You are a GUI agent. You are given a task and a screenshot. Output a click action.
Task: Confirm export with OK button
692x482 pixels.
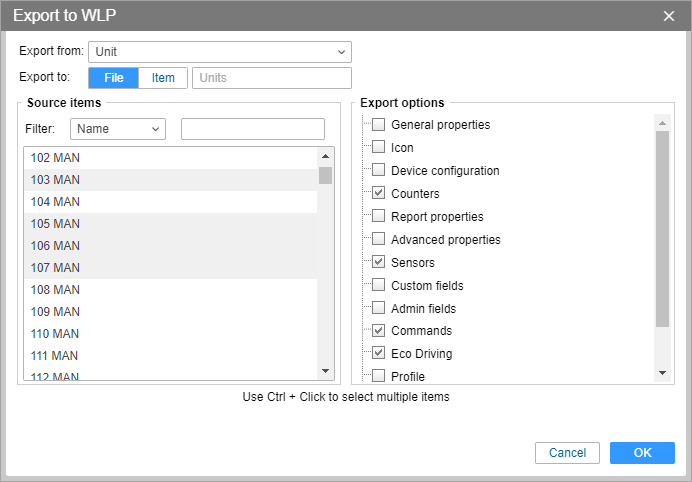click(642, 452)
